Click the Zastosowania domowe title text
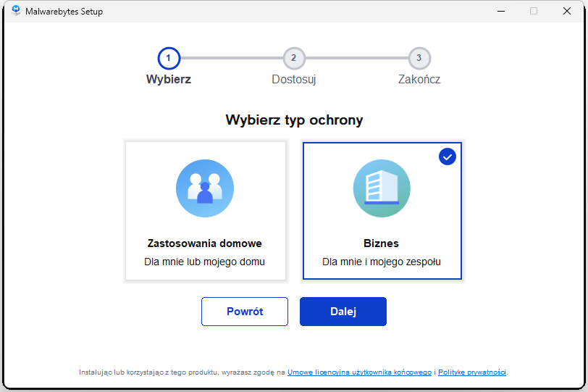The height and width of the screenshot is (392, 588). coord(205,243)
